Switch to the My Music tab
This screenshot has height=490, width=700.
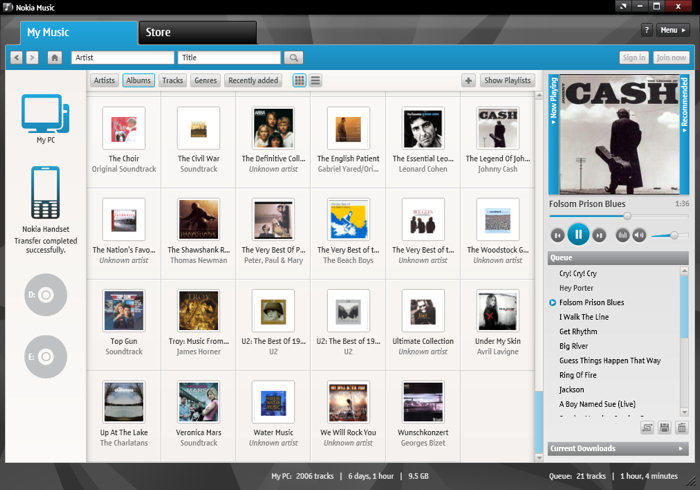pos(79,33)
